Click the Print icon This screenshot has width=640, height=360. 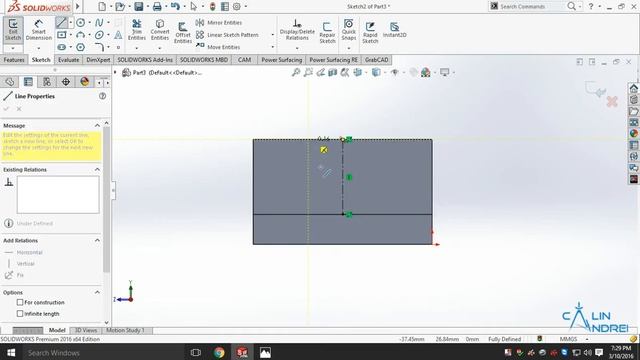(x=157, y=7)
